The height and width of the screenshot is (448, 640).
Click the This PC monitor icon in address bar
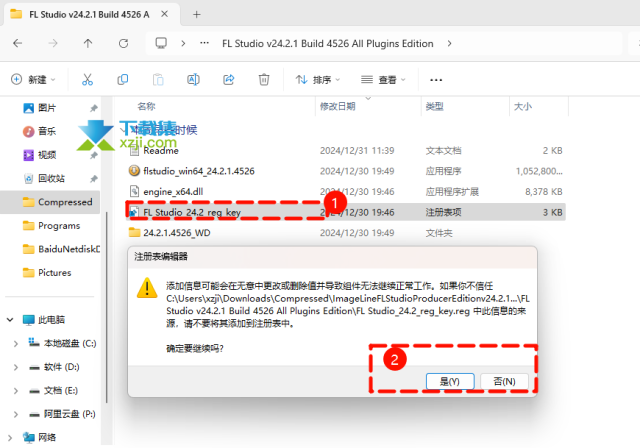161,43
